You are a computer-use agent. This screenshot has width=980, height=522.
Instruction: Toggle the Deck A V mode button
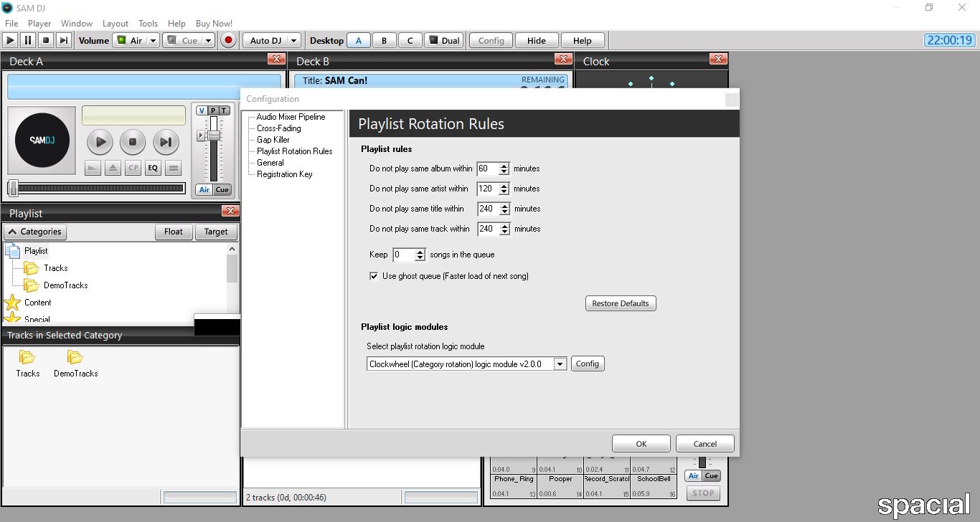point(202,110)
